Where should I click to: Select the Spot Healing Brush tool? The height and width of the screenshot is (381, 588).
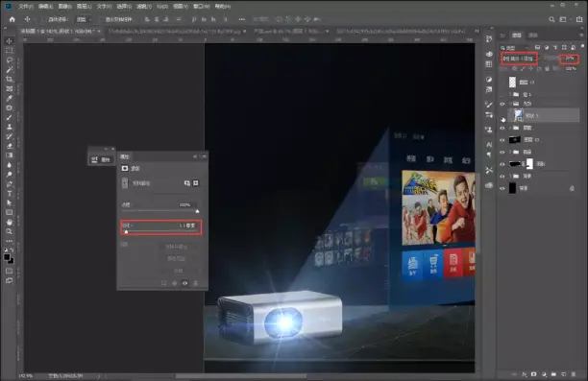pyautogui.click(x=10, y=107)
